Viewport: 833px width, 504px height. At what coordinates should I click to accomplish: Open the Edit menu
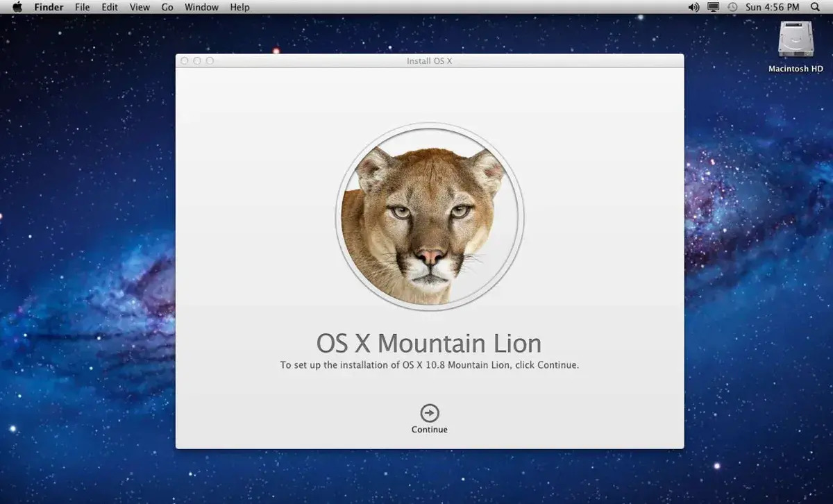click(x=110, y=7)
